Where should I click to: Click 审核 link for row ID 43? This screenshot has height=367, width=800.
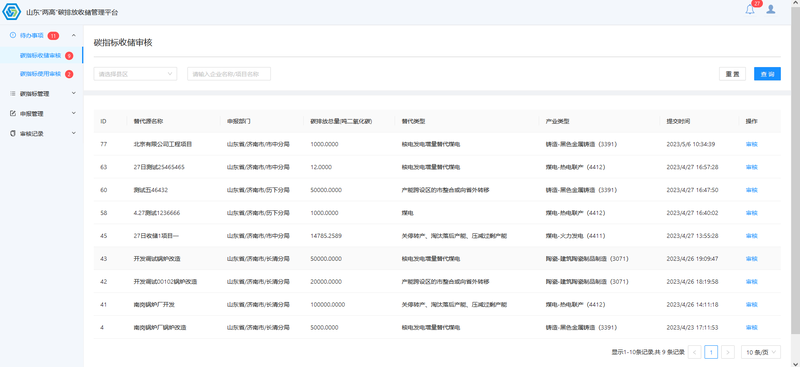(x=752, y=259)
